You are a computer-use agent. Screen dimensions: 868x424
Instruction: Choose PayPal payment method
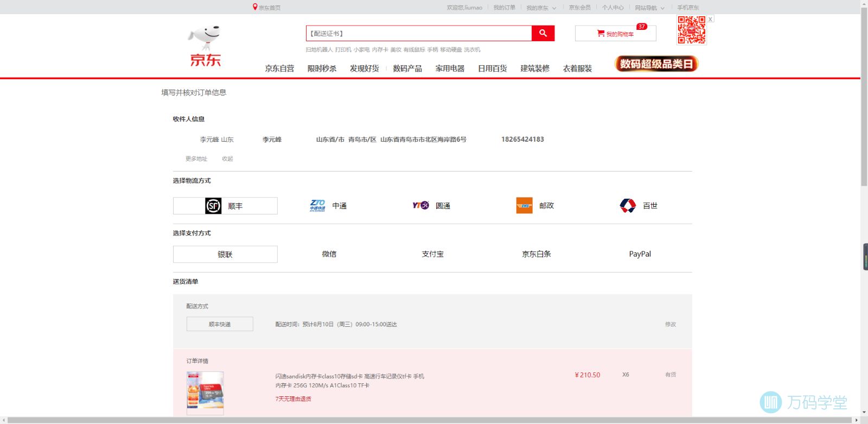[x=640, y=254]
